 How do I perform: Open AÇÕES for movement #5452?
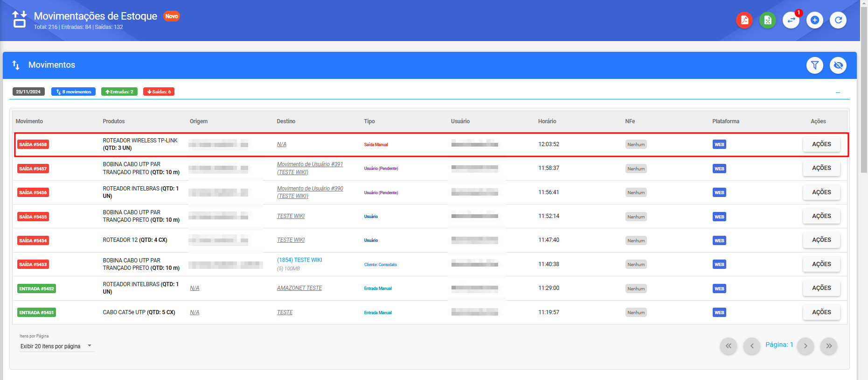click(x=821, y=288)
